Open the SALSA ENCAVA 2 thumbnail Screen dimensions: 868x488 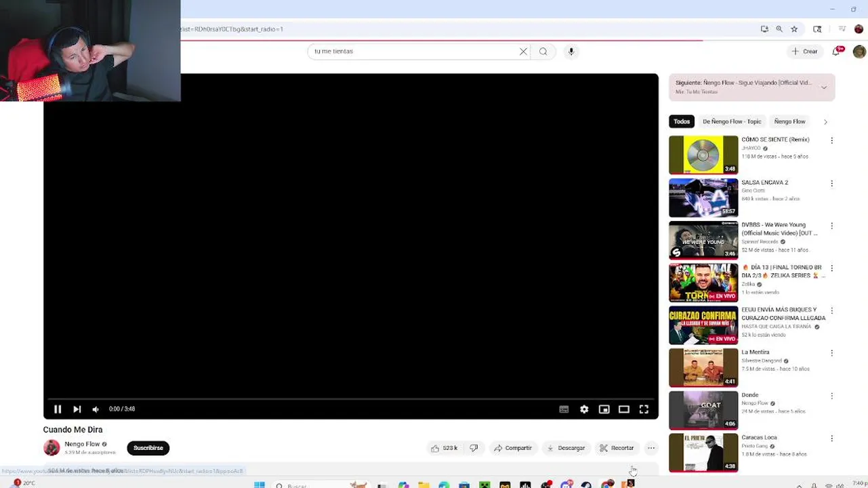(x=703, y=197)
